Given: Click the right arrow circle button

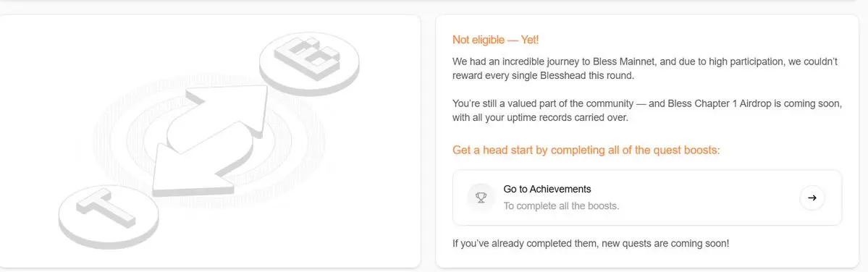Looking at the screenshot, I should [812, 198].
